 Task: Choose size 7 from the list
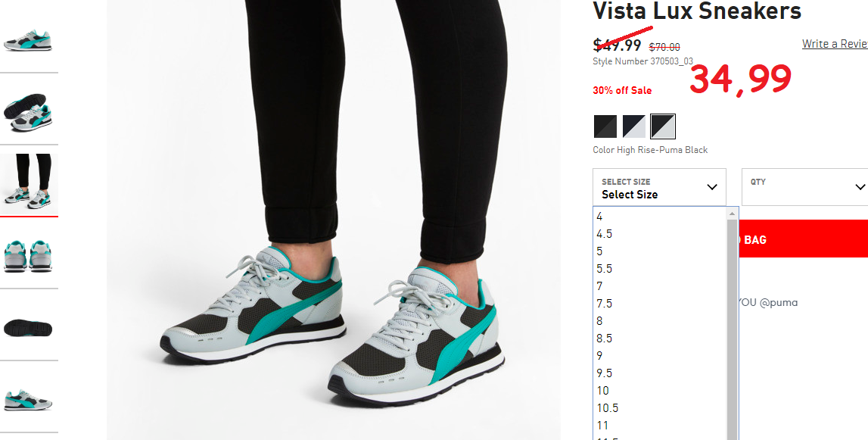click(658, 286)
